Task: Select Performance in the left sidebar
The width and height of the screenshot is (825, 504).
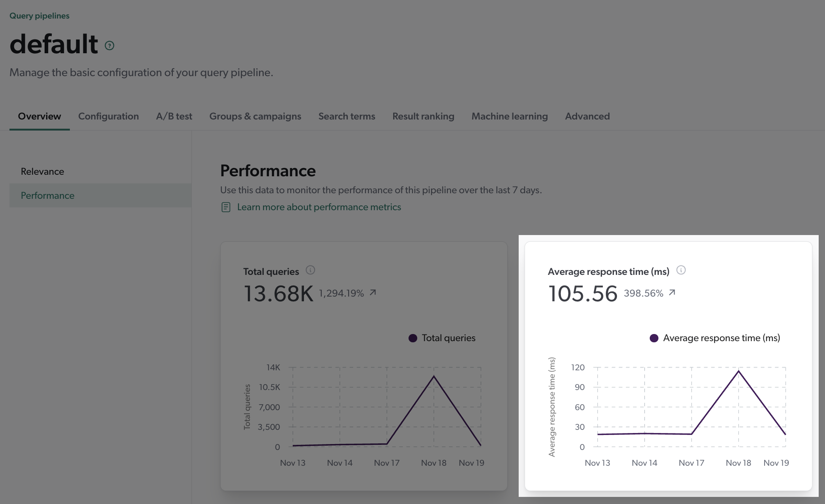Action: coord(47,195)
